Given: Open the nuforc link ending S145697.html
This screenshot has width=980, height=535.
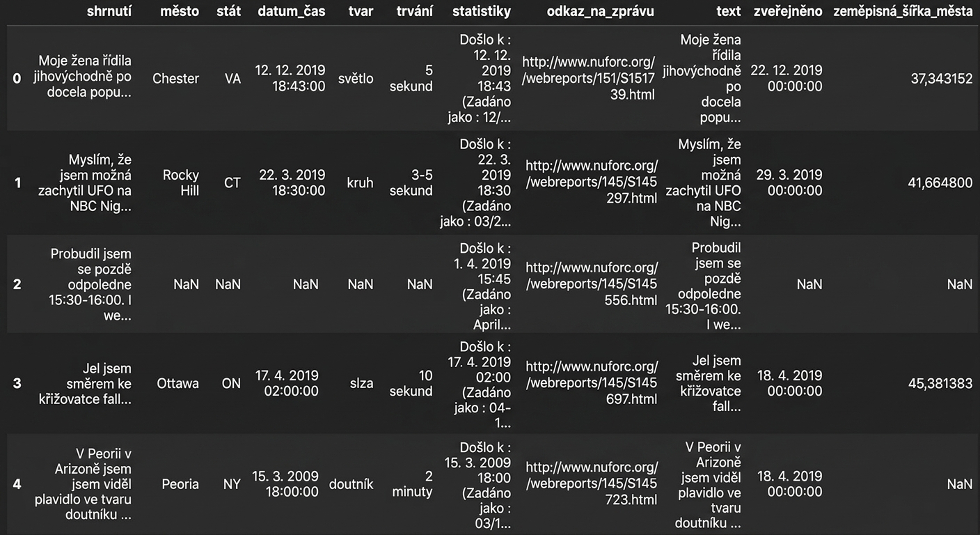Looking at the screenshot, I should click(591, 382).
